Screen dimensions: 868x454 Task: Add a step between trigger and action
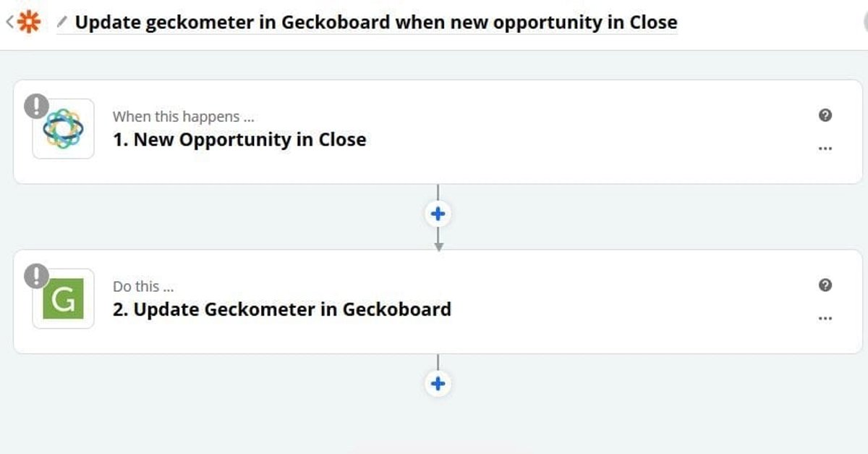438,214
